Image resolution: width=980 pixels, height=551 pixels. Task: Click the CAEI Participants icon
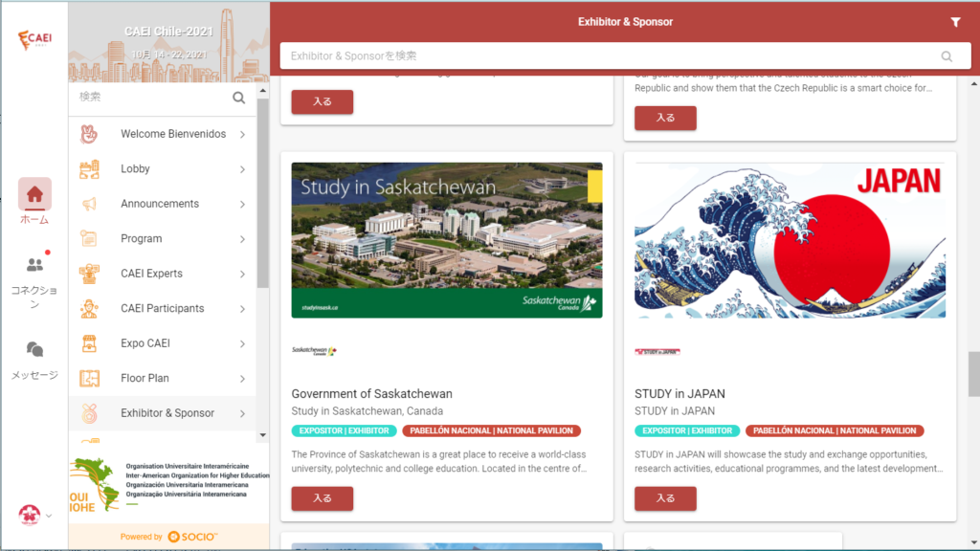89,309
